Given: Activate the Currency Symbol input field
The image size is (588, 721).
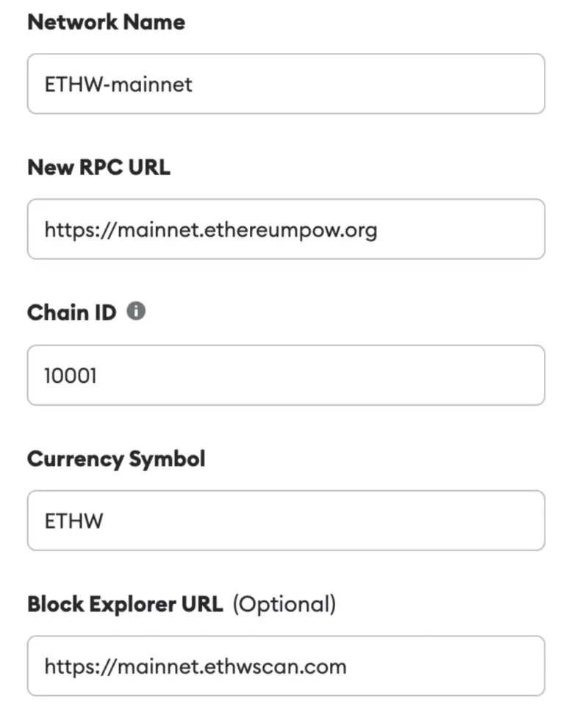Looking at the screenshot, I should click(286, 520).
